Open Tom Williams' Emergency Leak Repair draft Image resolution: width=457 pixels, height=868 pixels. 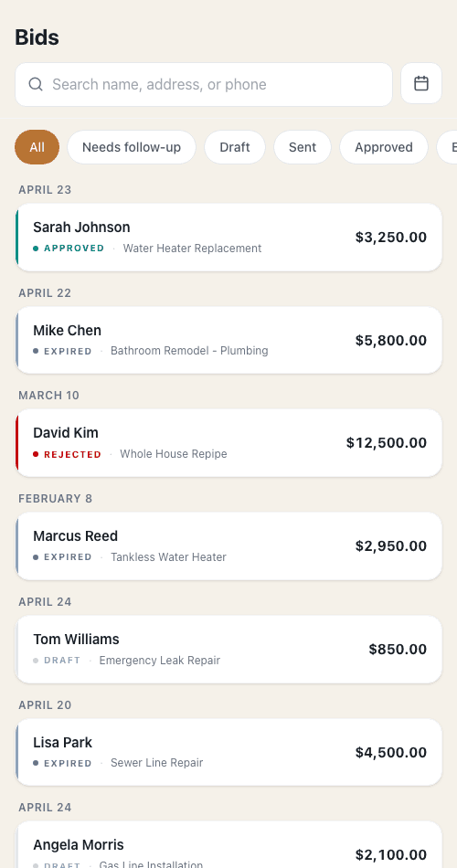pyautogui.click(x=228, y=649)
